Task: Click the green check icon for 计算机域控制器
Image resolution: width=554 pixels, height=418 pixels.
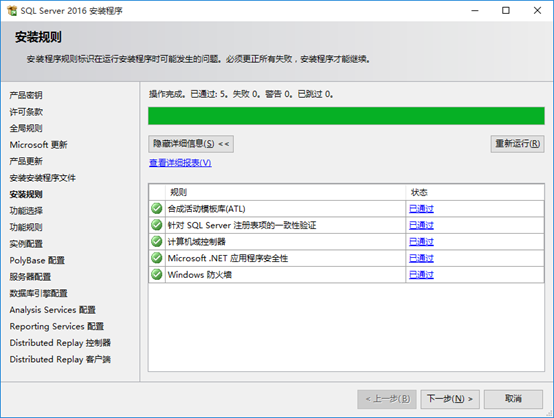Action: [x=157, y=242]
